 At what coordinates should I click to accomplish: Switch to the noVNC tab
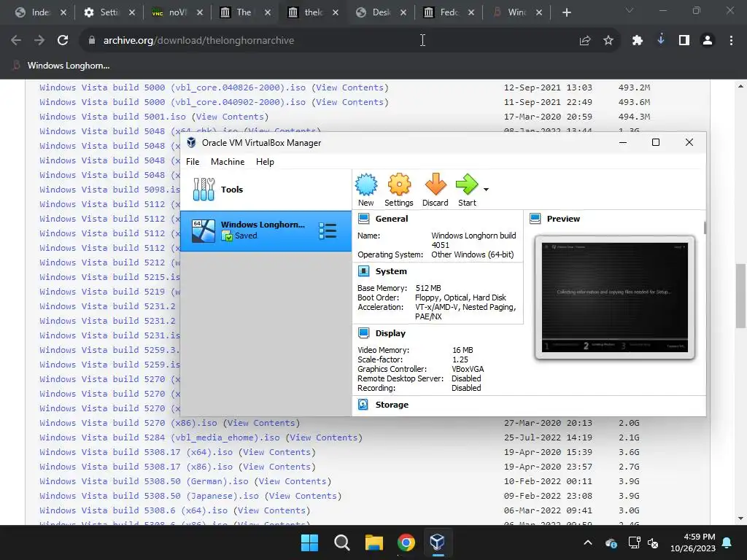pos(177,12)
